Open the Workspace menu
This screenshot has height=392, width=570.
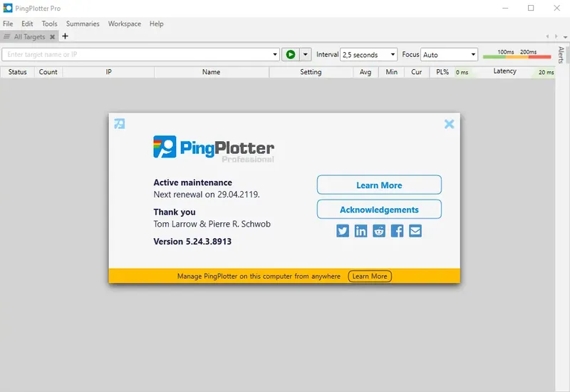click(x=124, y=24)
